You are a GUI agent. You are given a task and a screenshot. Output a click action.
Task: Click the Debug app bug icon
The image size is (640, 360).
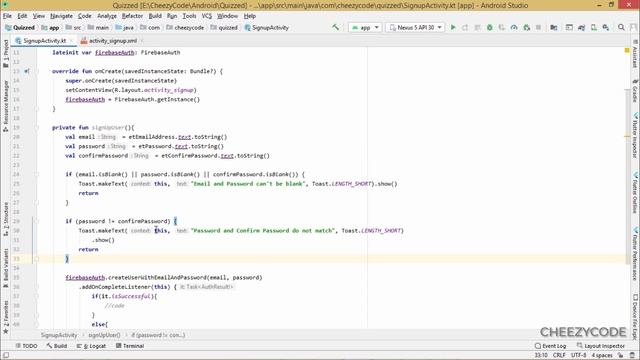[x=489, y=27]
